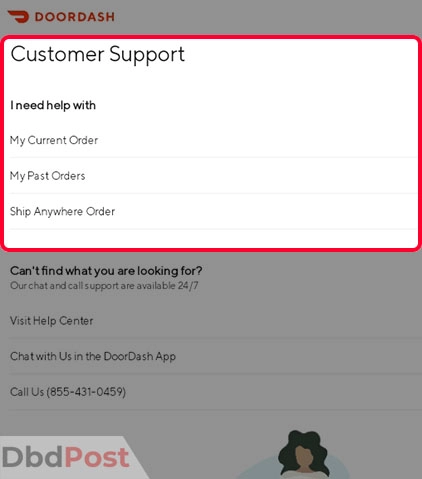Image resolution: width=422 pixels, height=479 pixels.
Task: Click the chat and call support availability text
Action: tap(104, 286)
